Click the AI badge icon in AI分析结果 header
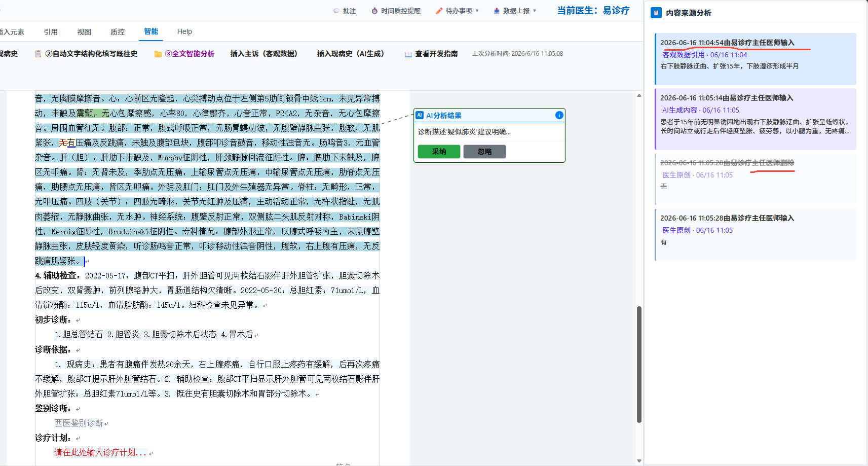Image resolution: width=868 pixels, height=466 pixels. pyautogui.click(x=420, y=115)
